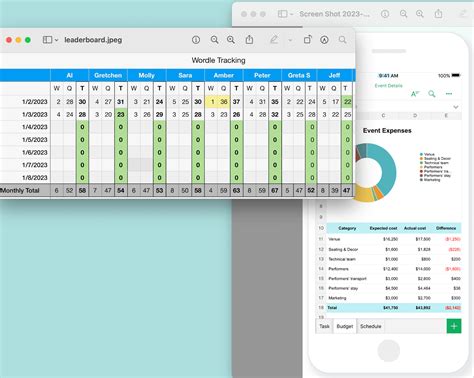Select the Amber column header
This screenshot has width=474, height=378.
pos(224,75)
